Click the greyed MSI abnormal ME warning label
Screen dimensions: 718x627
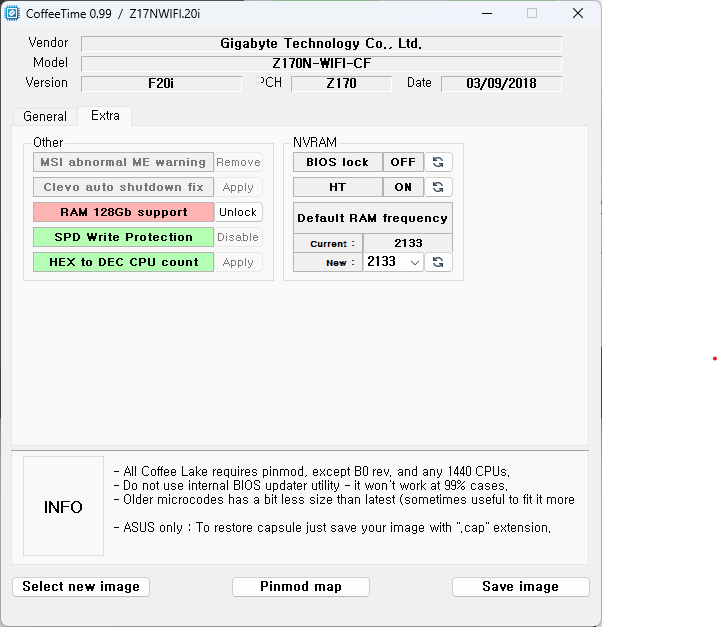coord(124,162)
